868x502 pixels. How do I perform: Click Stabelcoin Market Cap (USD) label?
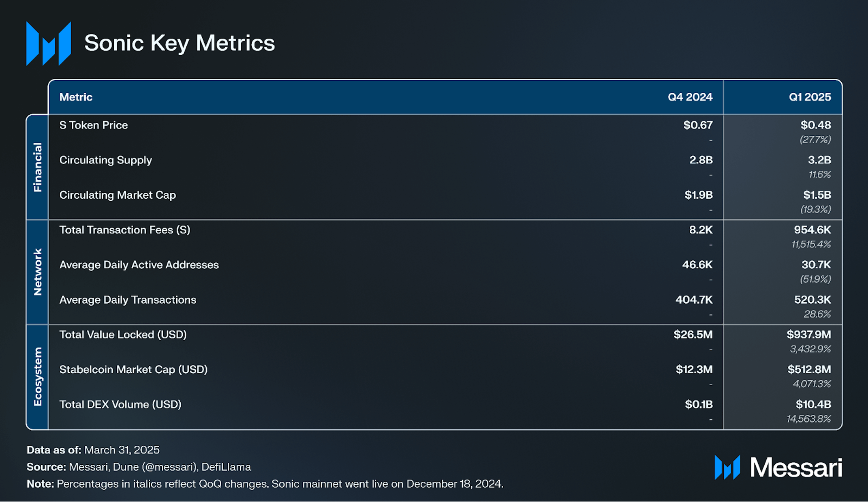[133, 369]
